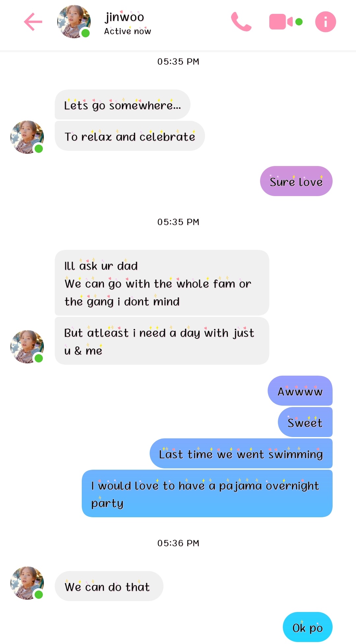This screenshot has width=356, height=644.
Task: Select the "Lets go somewhere..." message
Action: [x=122, y=104]
